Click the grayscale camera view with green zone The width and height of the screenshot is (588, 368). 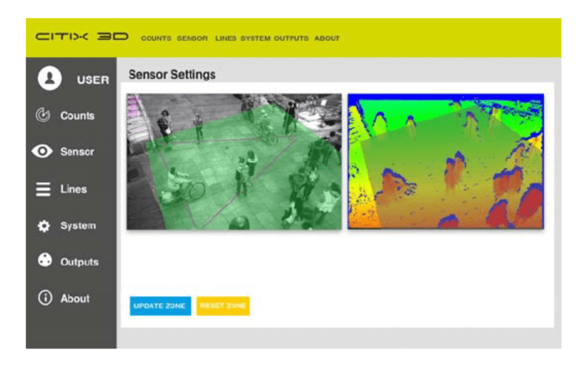click(234, 161)
